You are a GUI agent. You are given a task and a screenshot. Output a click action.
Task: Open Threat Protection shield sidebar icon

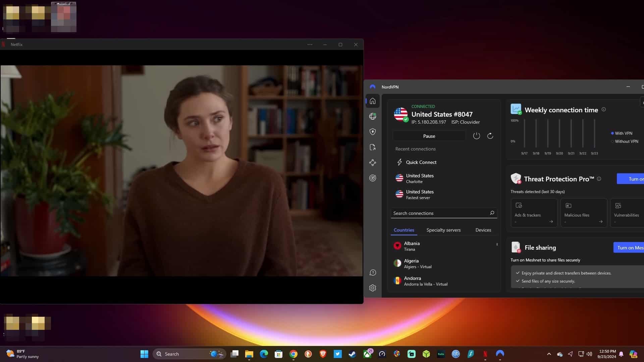tap(373, 132)
